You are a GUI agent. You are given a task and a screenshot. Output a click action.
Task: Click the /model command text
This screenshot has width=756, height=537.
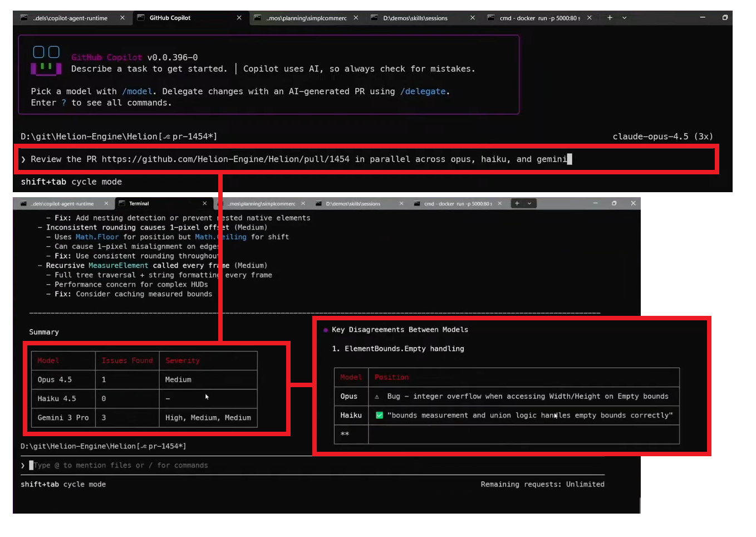click(x=137, y=91)
